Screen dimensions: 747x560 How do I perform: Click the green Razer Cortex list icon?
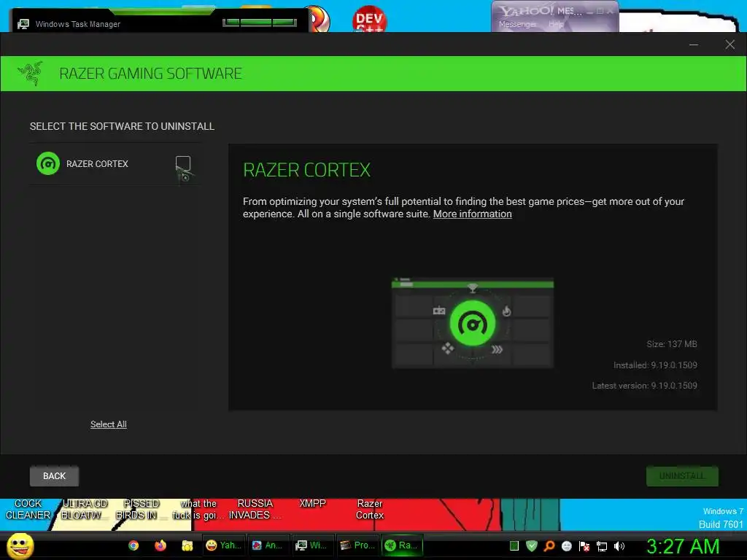(48, 163)
